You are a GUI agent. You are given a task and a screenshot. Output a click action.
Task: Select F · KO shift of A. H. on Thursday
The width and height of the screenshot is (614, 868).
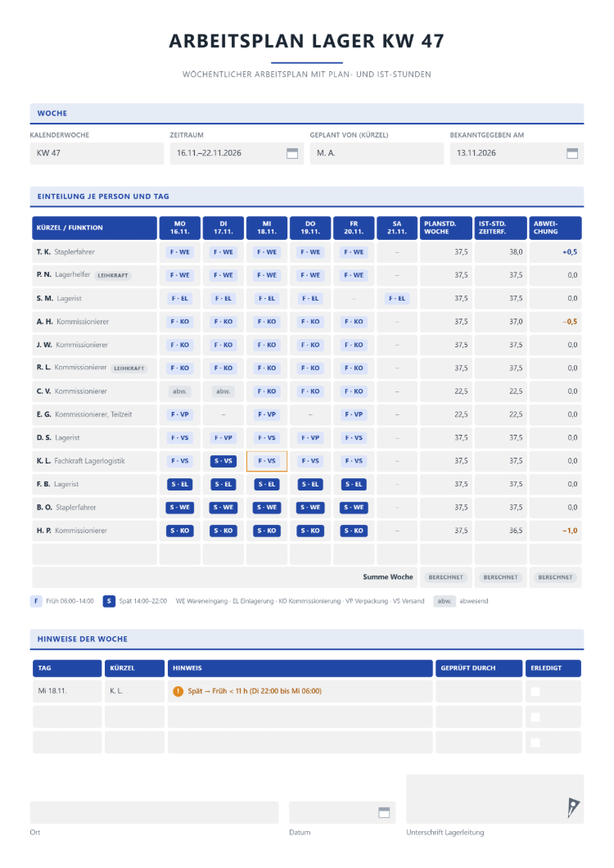(x=310, y=322)
